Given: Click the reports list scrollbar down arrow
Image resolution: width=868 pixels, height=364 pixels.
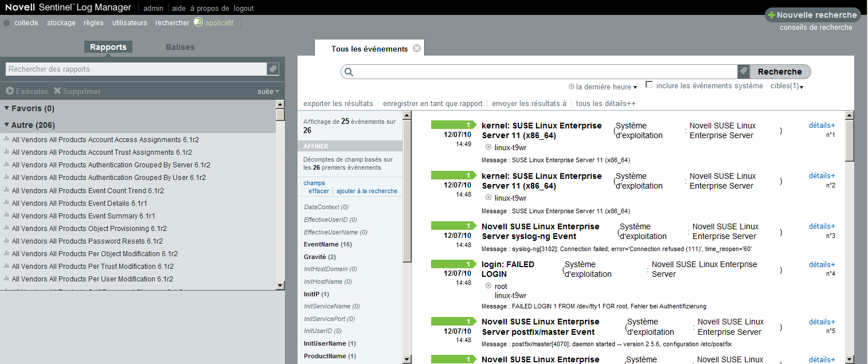Looking at the screenshot, I should point(280,285).
